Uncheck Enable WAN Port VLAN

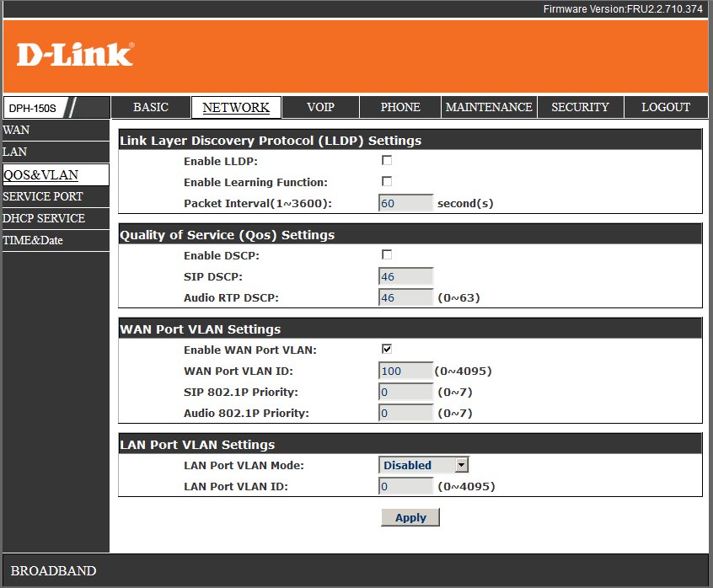[x=387, y=349]
